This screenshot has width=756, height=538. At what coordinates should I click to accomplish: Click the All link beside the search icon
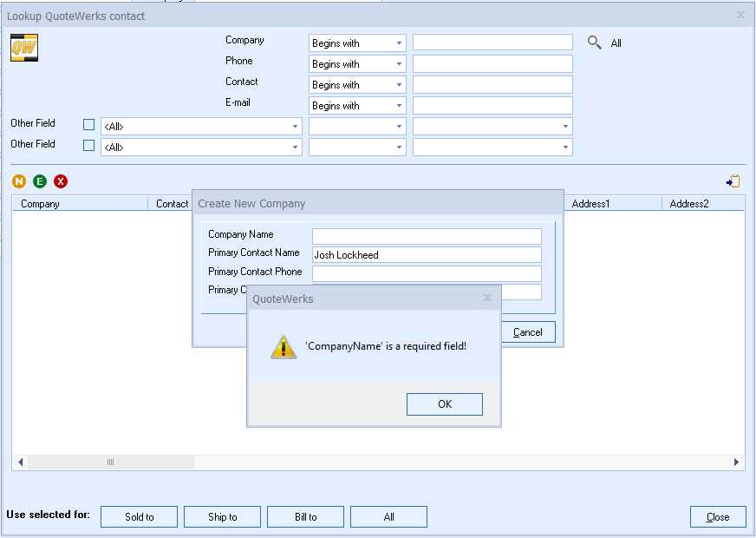tap(616, 43)
